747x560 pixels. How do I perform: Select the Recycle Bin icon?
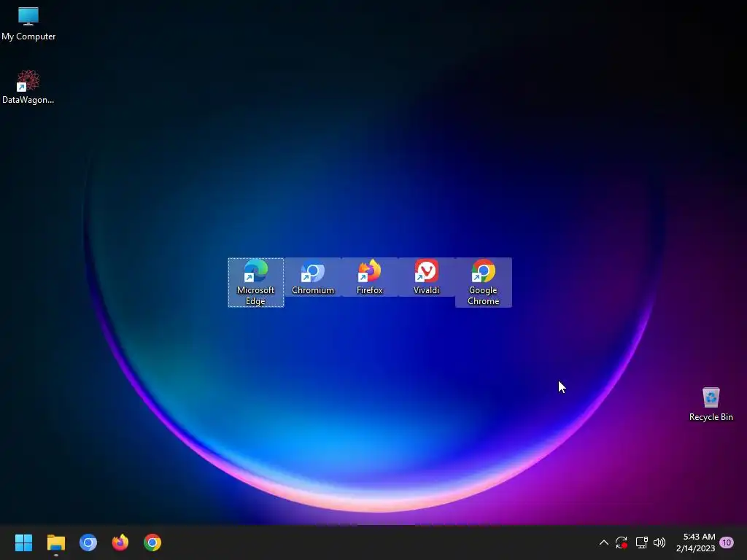[711, 404]
